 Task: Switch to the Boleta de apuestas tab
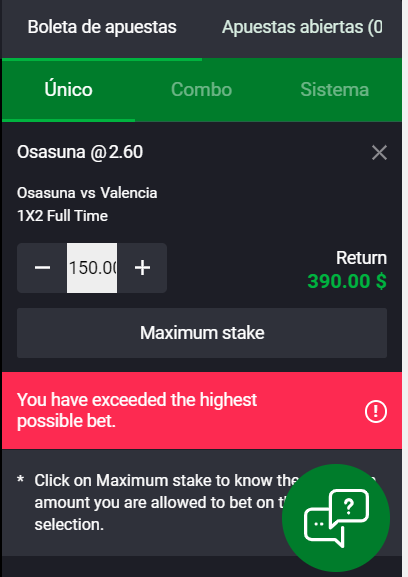tap(102, 27)
